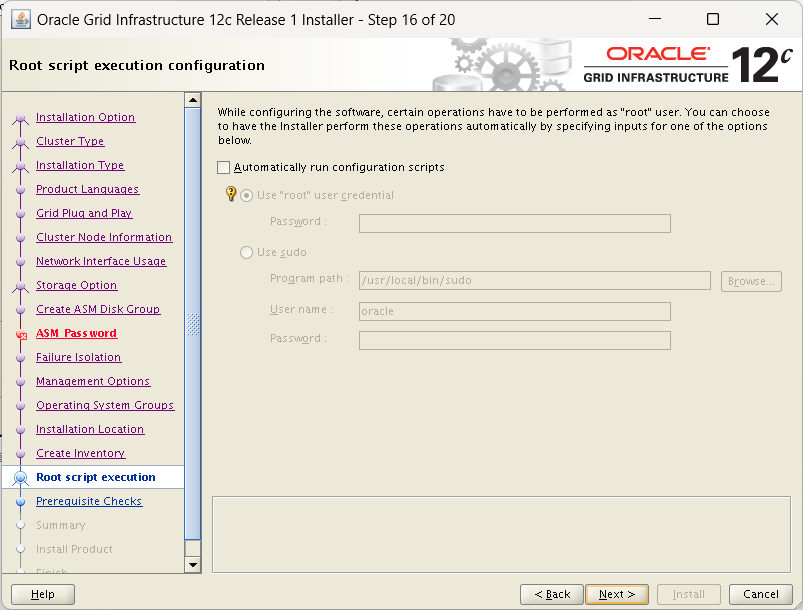Click the Browse... button
This screenshot has height=610, width=803.
pyautogui.click(x=751, y=281)
